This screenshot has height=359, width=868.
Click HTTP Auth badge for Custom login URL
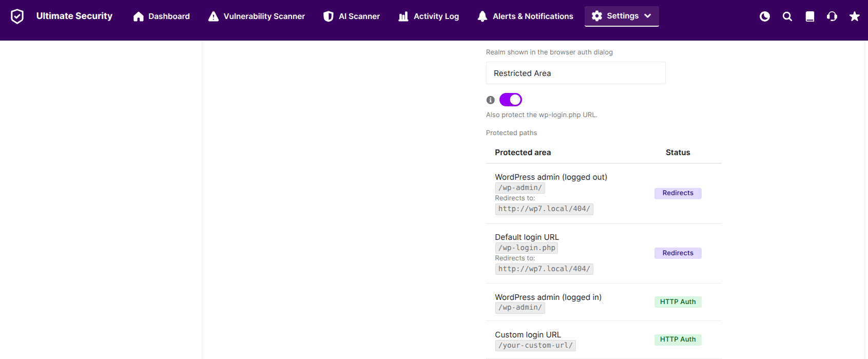(x=678, y=339)
